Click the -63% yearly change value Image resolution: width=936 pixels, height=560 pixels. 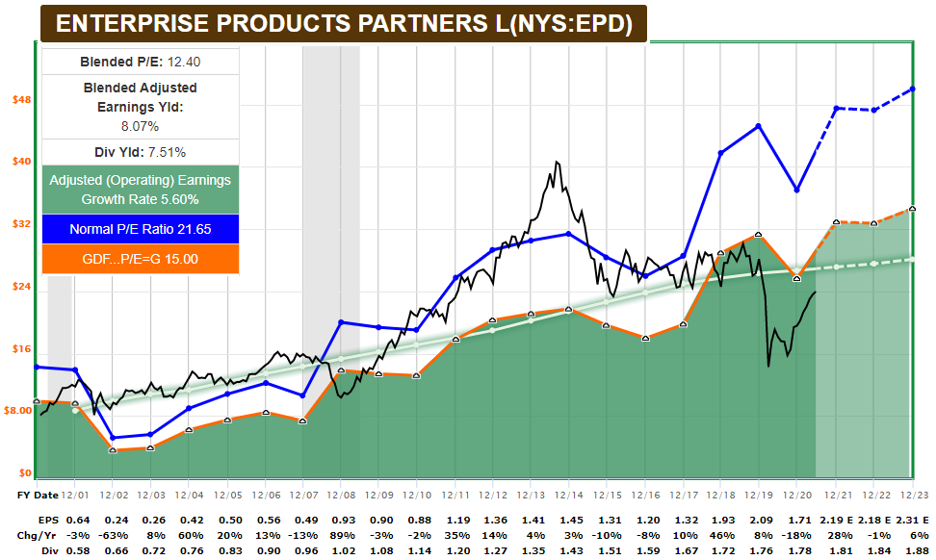pyautogui.click(x=116, y=536)
